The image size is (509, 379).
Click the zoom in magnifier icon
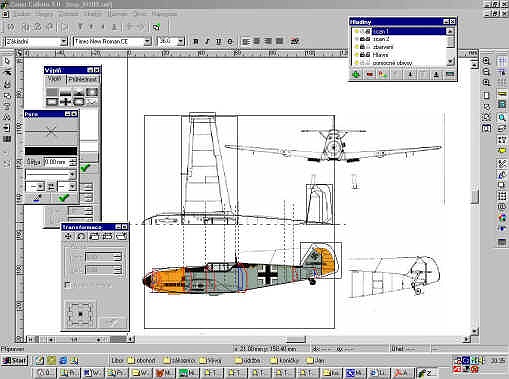(486, 61)
